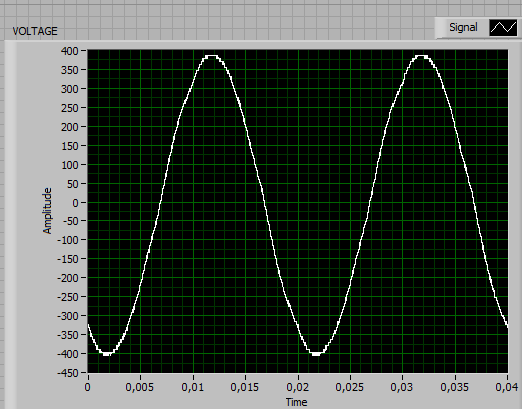
Task: Click the 0,03 marker on time axis
Action: 402,387
